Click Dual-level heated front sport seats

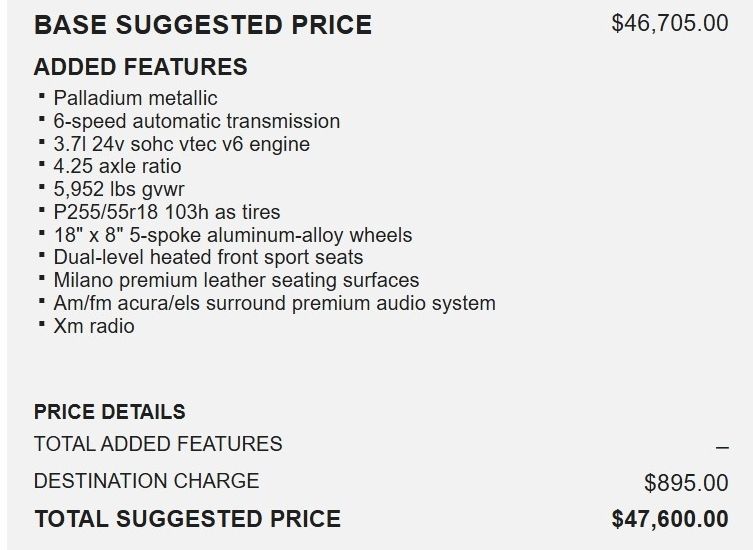tap(208, 258)
